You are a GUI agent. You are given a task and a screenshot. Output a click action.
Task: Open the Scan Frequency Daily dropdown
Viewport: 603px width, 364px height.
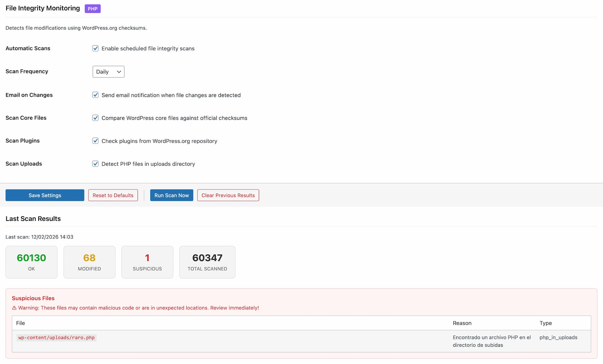tap(108, 72)
